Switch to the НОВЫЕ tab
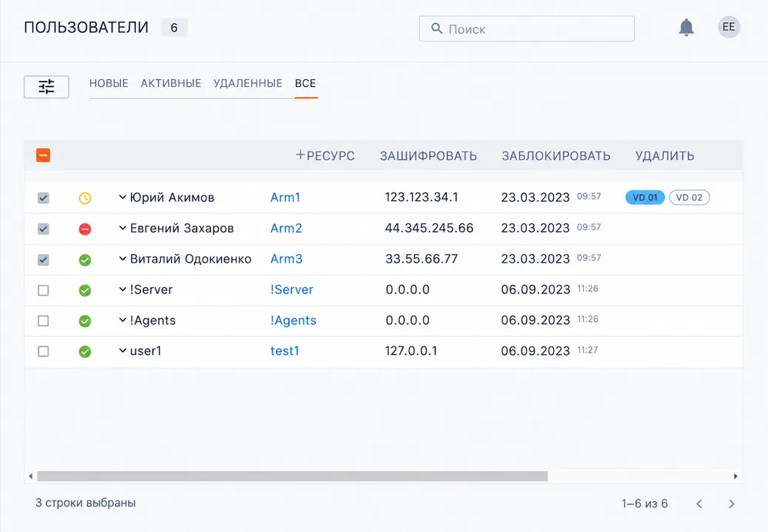768x532 pixels. tap(109, 83)
